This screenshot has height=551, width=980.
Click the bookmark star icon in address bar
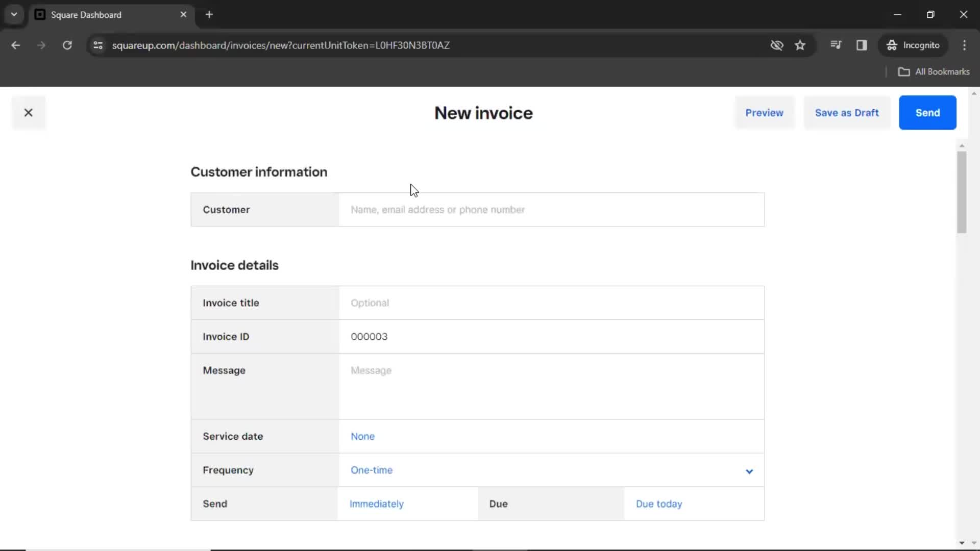coord(800,45)
